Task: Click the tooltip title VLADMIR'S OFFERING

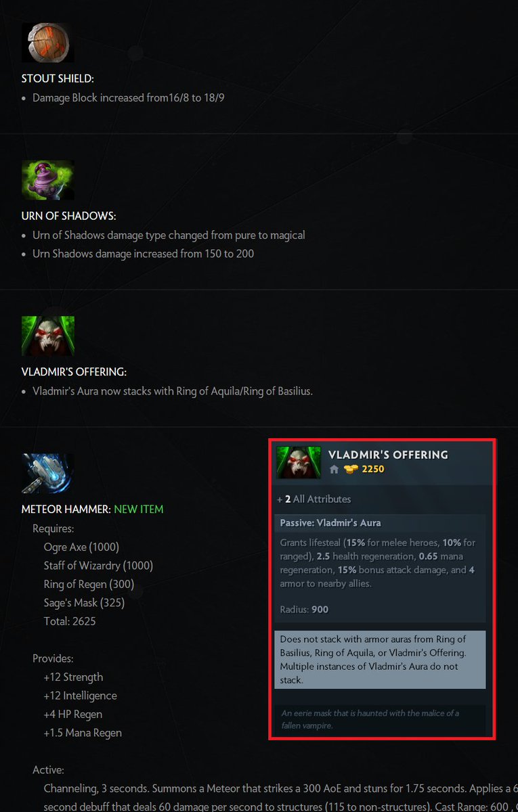Action: point(388,455)
